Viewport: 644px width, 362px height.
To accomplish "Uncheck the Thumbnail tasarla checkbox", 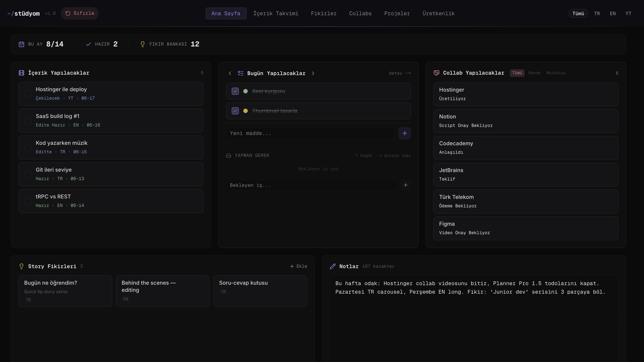I will click(235, 111).
